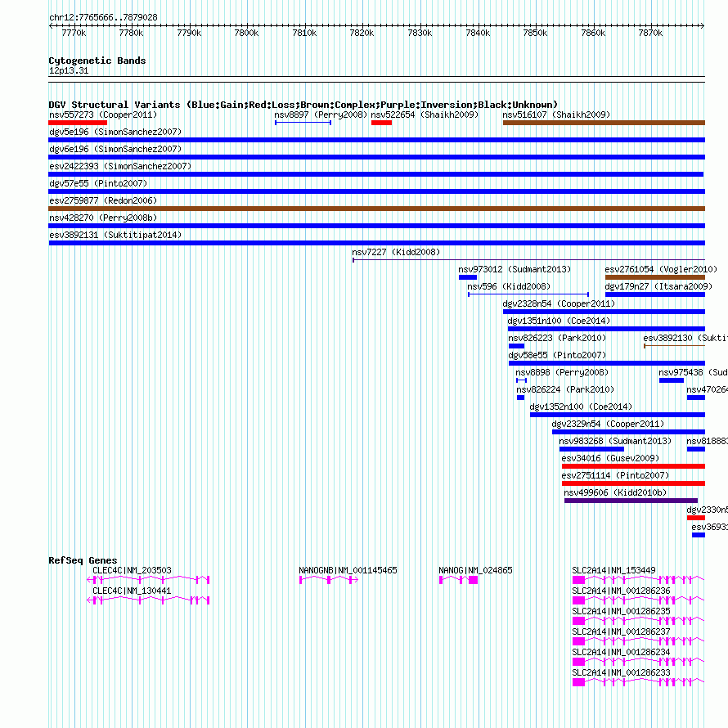Open SLC2A14|NM_153449 transcript
This screenshot has width=728, height=728.
click(613, 570)
